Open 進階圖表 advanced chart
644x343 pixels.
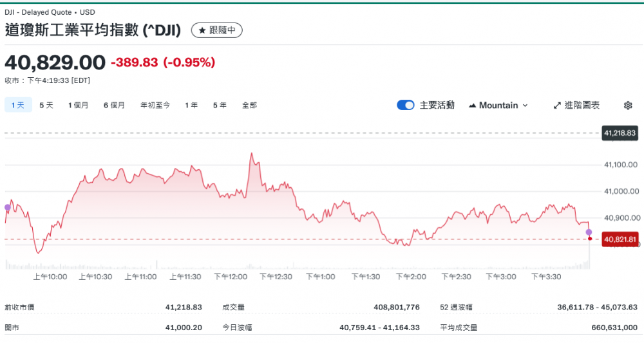coord(582,106)
